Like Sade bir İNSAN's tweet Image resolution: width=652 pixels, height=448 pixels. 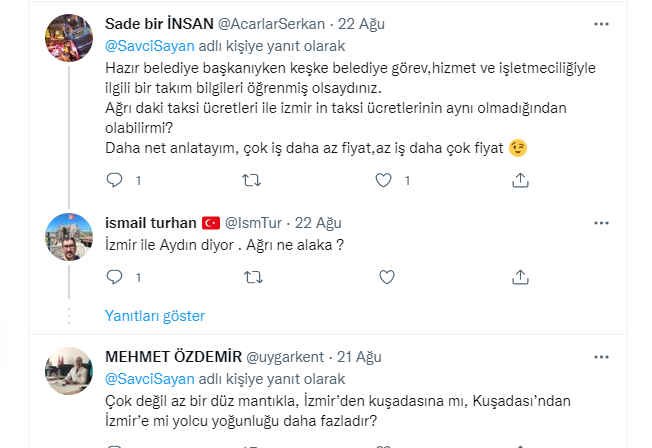(x=382, y=180)
